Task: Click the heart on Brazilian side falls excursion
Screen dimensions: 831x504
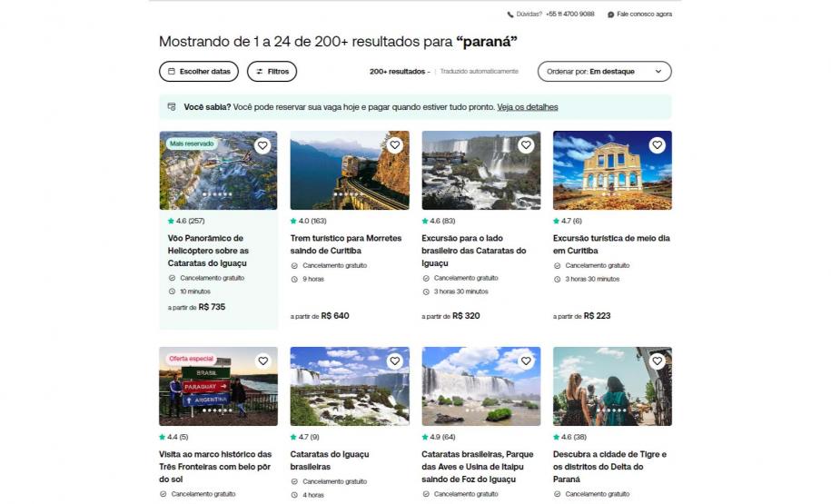Action: 526,145
